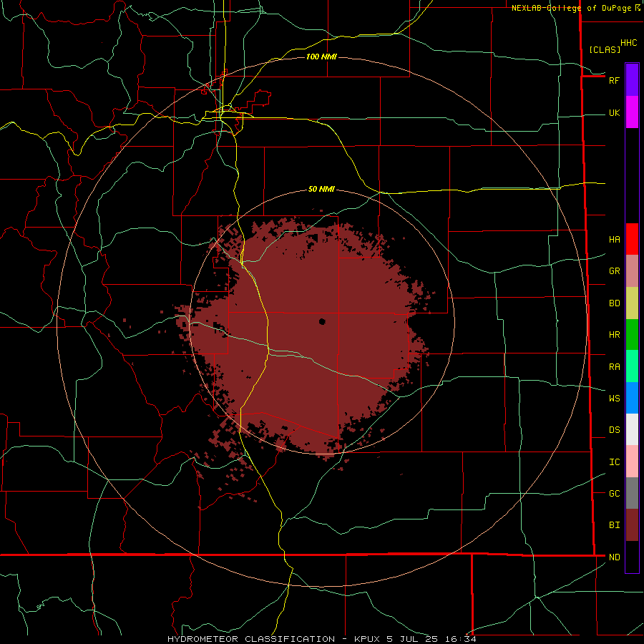Click the '[CLAS]' units label
The height and width of the screenshot is (644, 644).
(605, 49)
